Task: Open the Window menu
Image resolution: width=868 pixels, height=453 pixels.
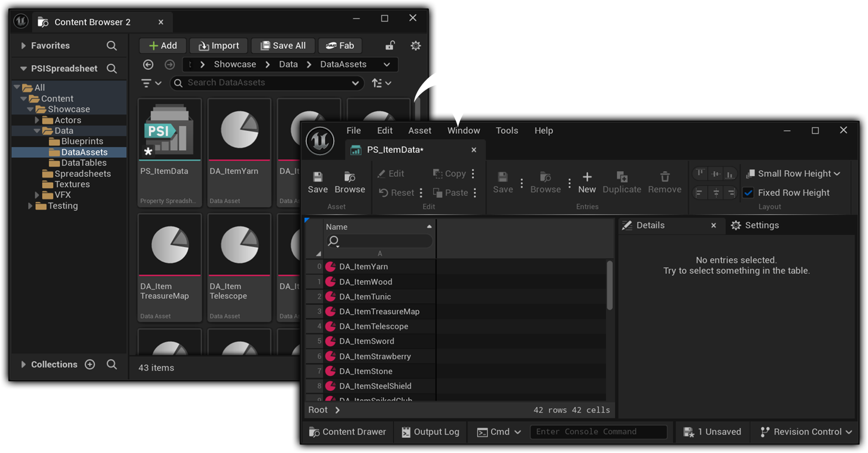Action: (464, 130)
